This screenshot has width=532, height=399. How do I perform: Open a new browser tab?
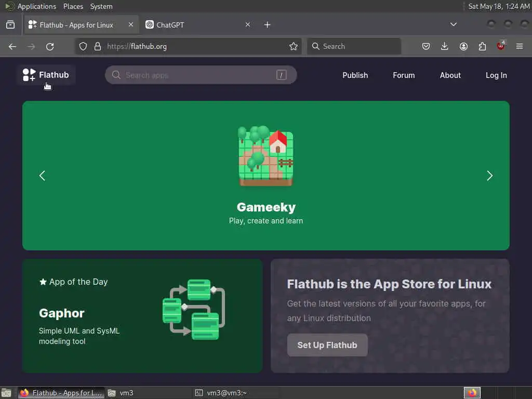point(268,25)
